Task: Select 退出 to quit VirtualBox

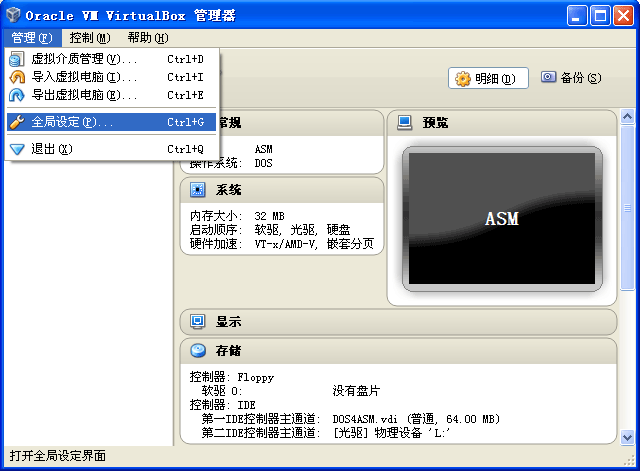Action: coord(111,149)
